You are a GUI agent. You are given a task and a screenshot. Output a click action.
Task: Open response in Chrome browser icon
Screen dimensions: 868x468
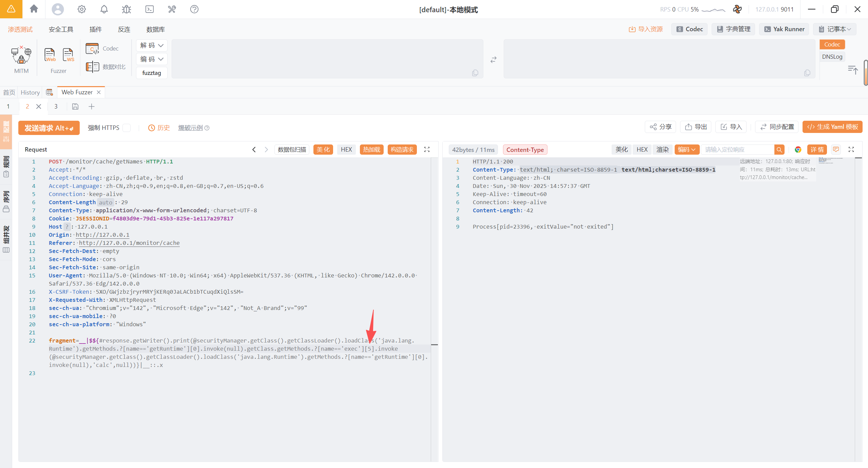point(798,150)
